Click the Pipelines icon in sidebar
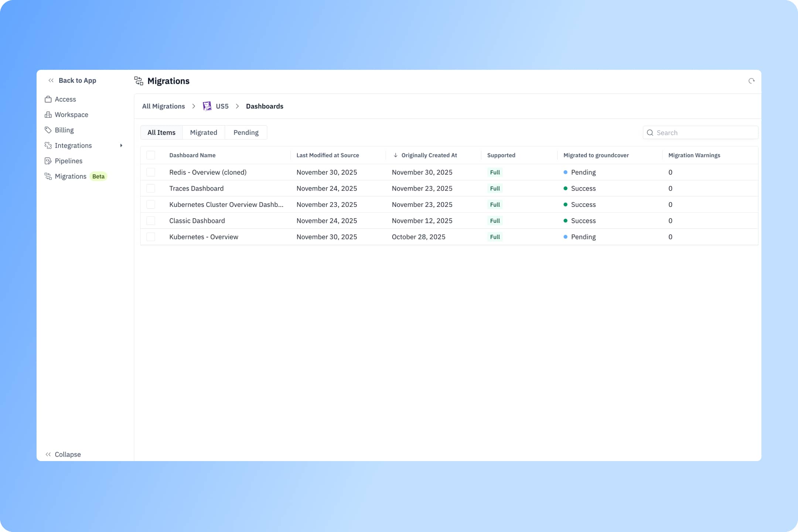 [48, 161]
